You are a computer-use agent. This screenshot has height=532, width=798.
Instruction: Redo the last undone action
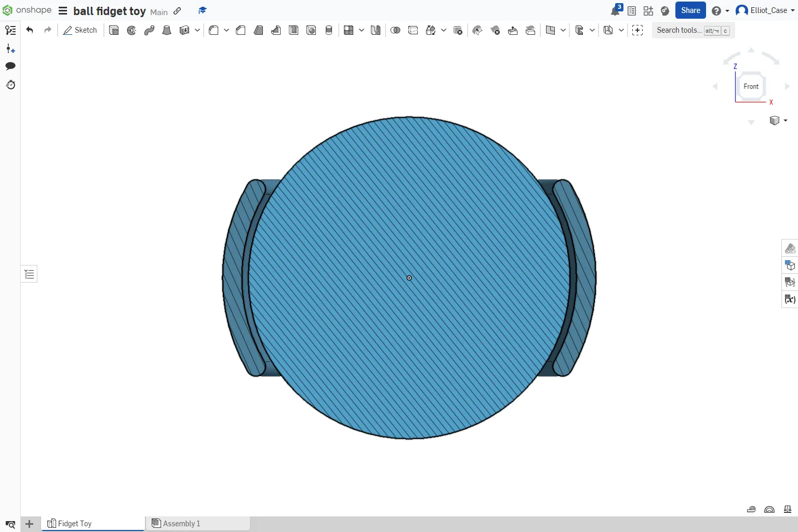click(48, 30)
